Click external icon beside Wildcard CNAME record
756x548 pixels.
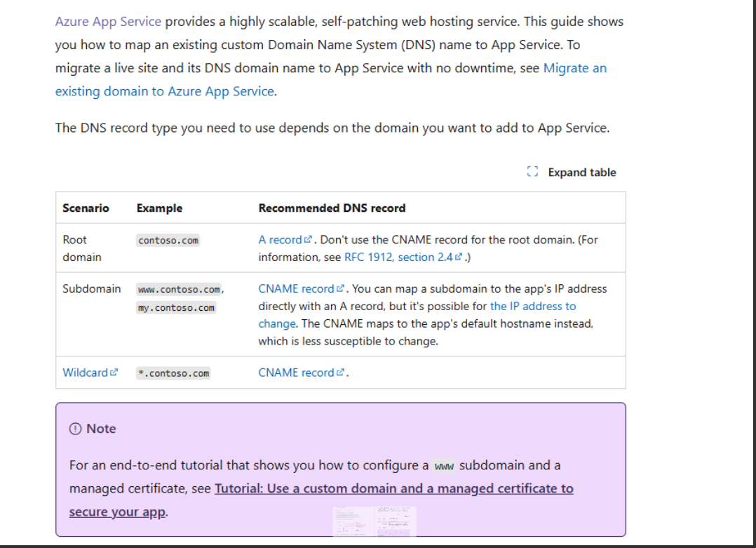tap(340, 372)
